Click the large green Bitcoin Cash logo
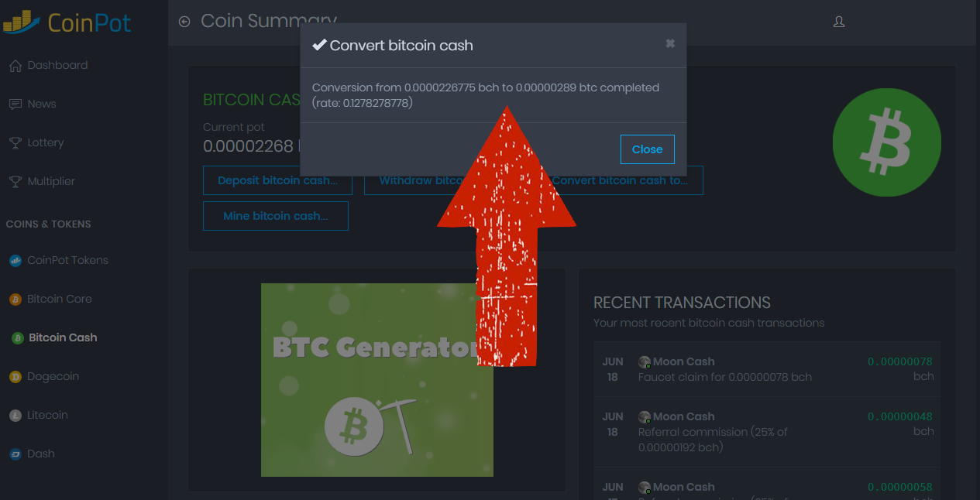 (x=887, y=142)
